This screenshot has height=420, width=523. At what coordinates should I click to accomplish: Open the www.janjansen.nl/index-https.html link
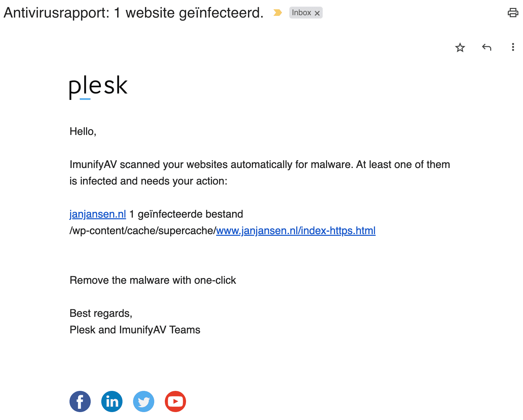pos(296,231)
